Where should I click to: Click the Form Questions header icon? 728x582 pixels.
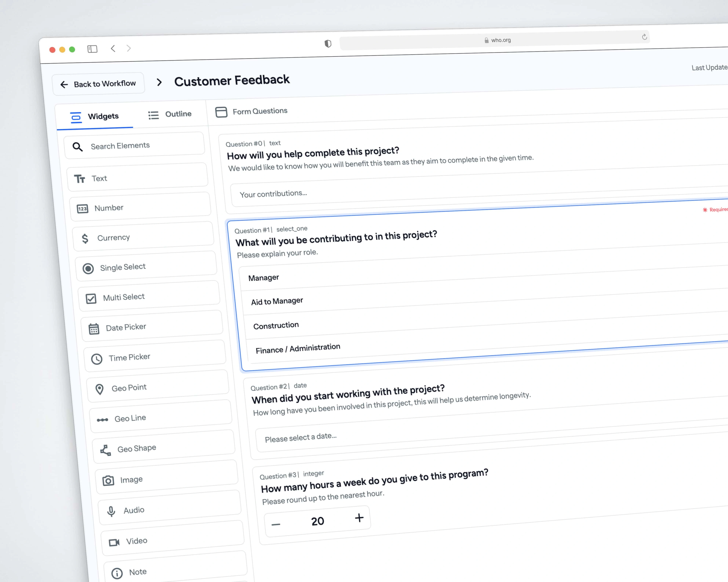[221, 112]
